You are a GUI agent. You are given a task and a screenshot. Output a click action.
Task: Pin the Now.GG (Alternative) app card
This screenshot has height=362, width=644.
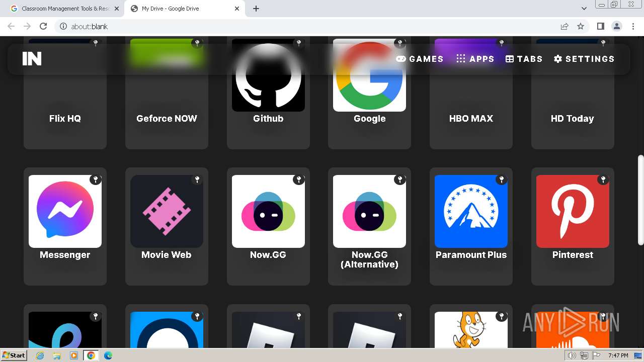tap(399, 179)
